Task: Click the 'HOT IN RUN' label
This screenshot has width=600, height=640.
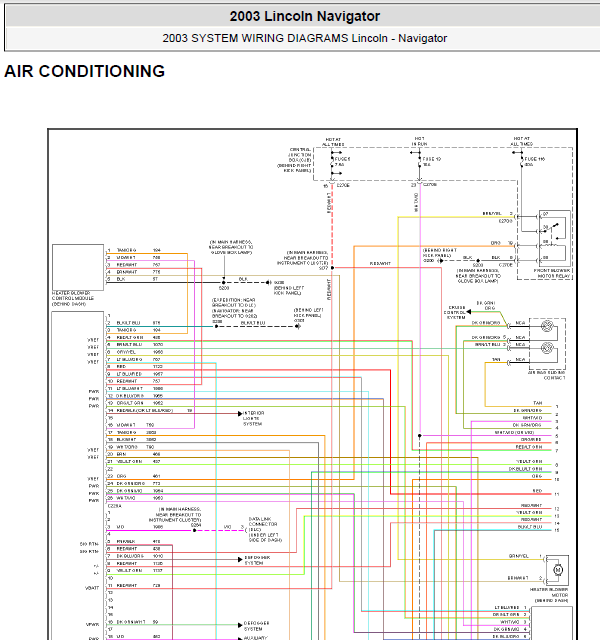Action: pyautogui.click(x=419, y=141)
